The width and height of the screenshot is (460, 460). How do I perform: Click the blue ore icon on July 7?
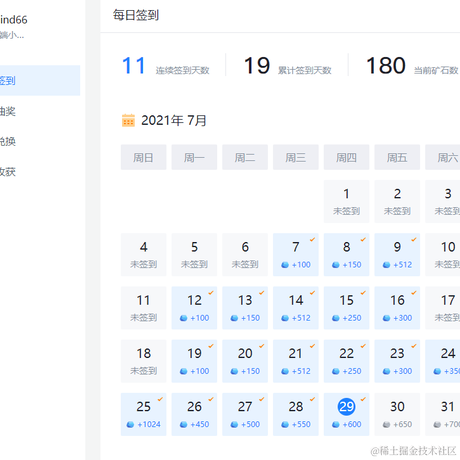[285, 265]
